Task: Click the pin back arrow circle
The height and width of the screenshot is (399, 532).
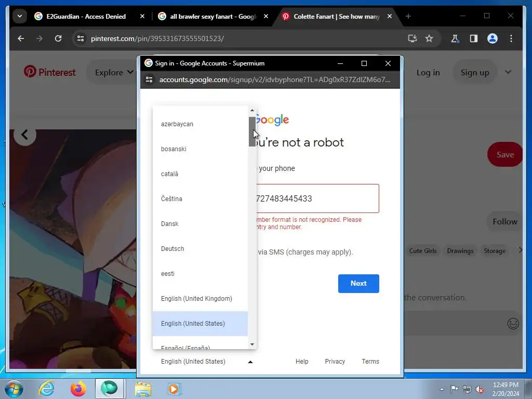Action: [x=24, y=135]
